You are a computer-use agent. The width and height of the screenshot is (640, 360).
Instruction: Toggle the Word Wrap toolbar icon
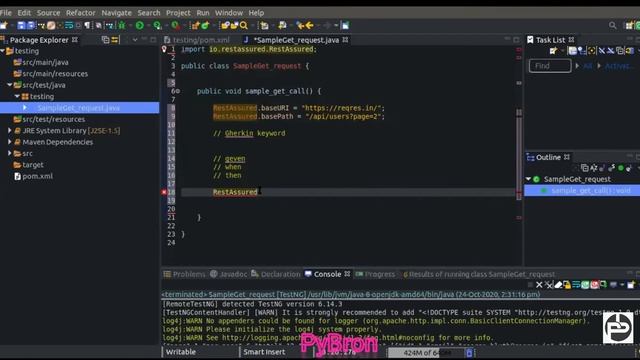pyautogui.click(x=69, y=25)
